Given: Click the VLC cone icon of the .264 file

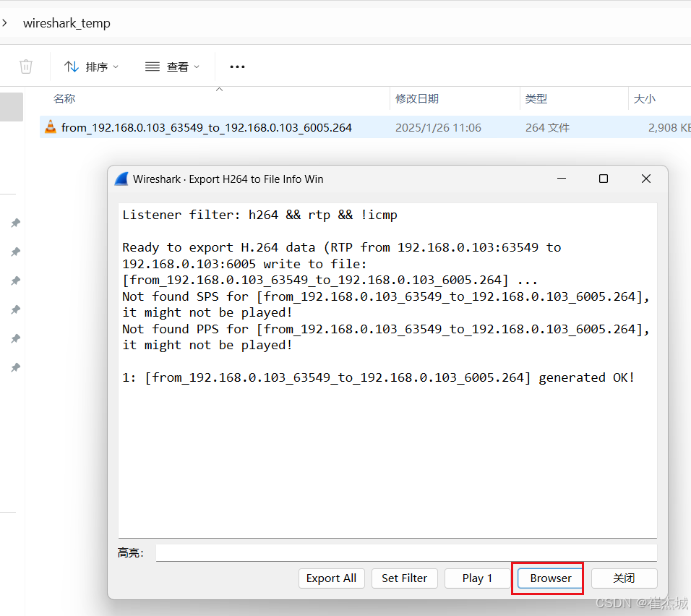Looking at the screenshot, I should click(51, 127).
